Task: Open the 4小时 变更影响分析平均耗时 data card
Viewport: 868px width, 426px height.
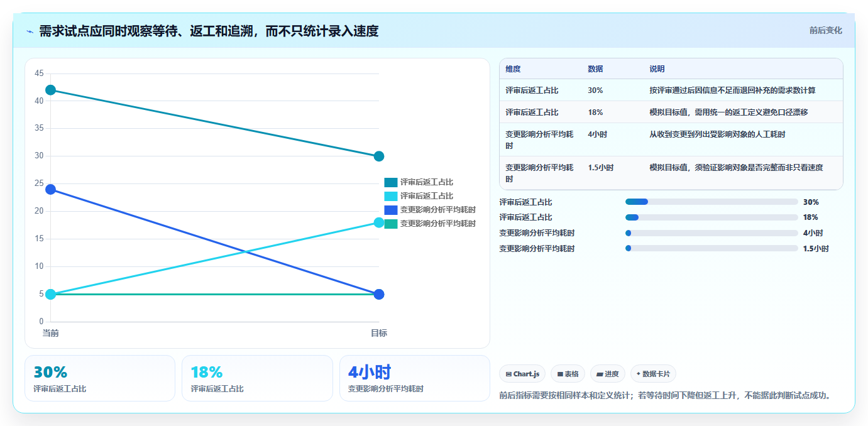Action: 415,378
